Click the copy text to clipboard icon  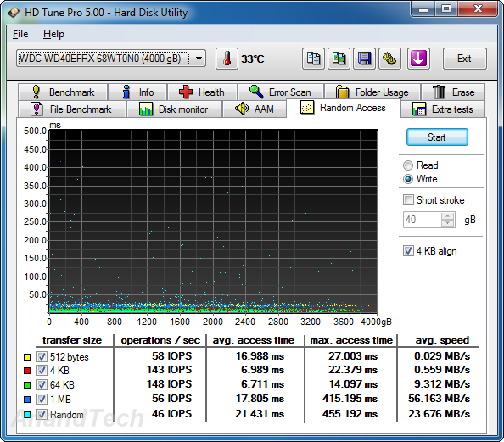pyautogui.click(x=313, y=59)
